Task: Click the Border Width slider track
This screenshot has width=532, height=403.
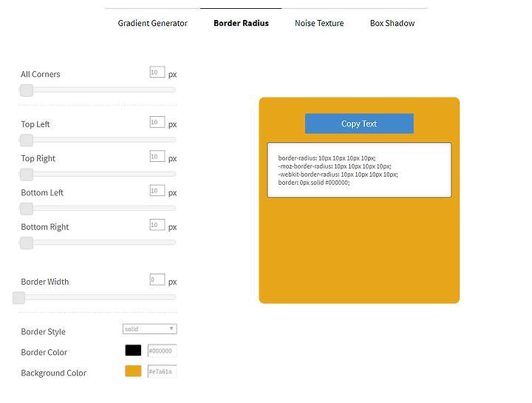Action: click(98, 297)
